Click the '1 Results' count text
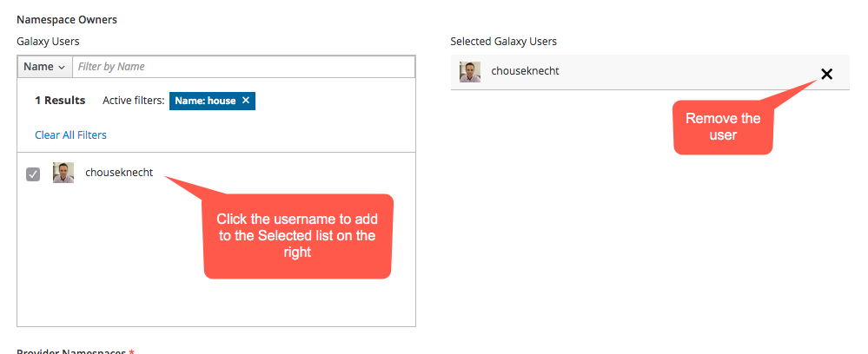The width and height of the screenshot is (868, 354). [60, 101]
